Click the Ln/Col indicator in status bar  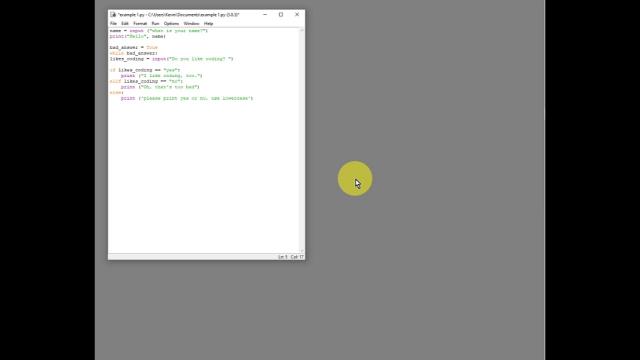[291, 257]
